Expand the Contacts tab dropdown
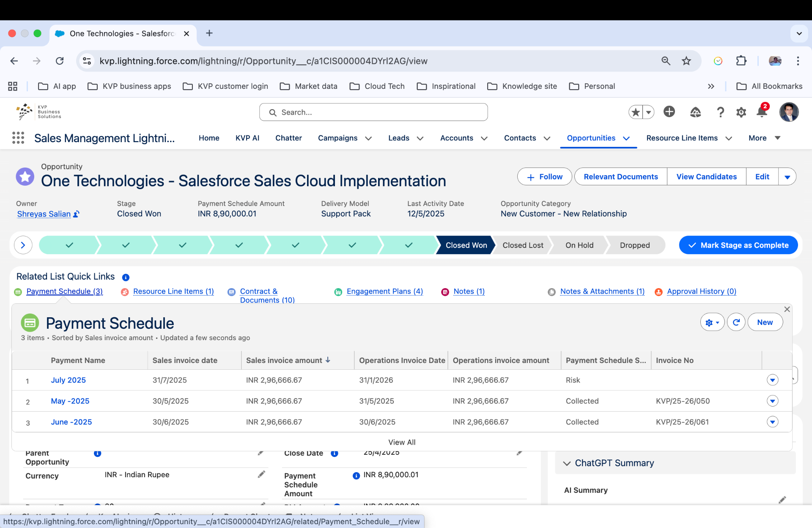Viewport: 812px width, 528px height. click(547, 138)
